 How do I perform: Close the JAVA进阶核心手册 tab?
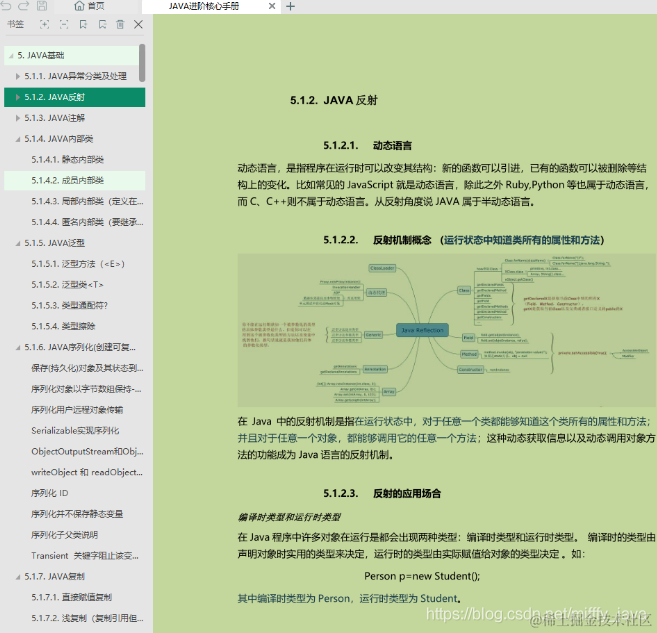272,6
